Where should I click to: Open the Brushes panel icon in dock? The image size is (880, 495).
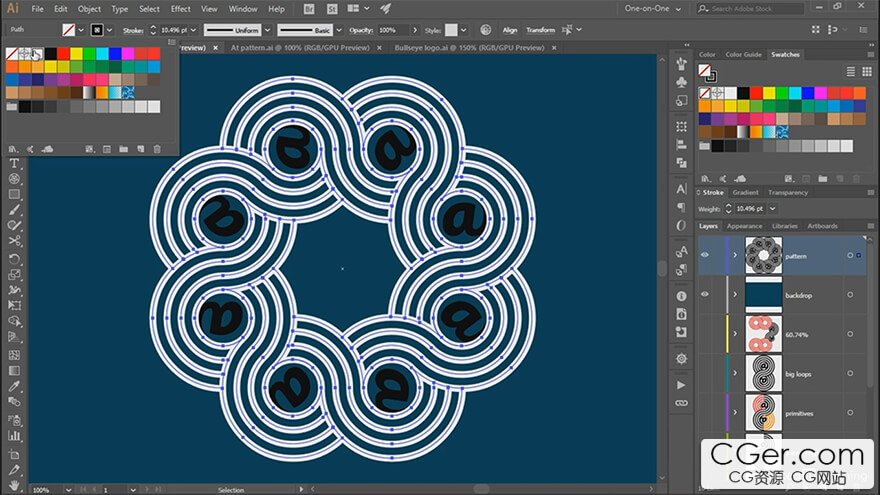681,64
